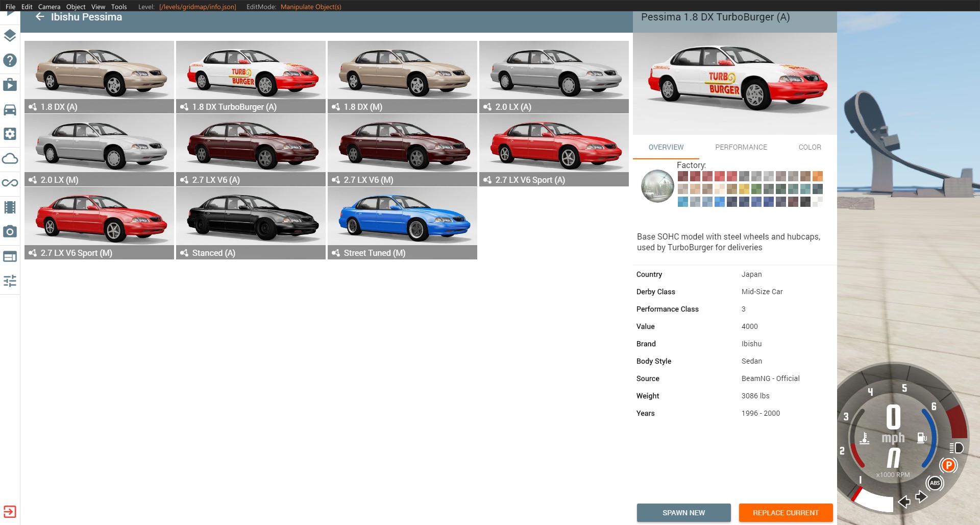980x525 pixels.
Task: Select the 1.8 DX TurboBurger (A) configuration
Action: coord(251,77)
